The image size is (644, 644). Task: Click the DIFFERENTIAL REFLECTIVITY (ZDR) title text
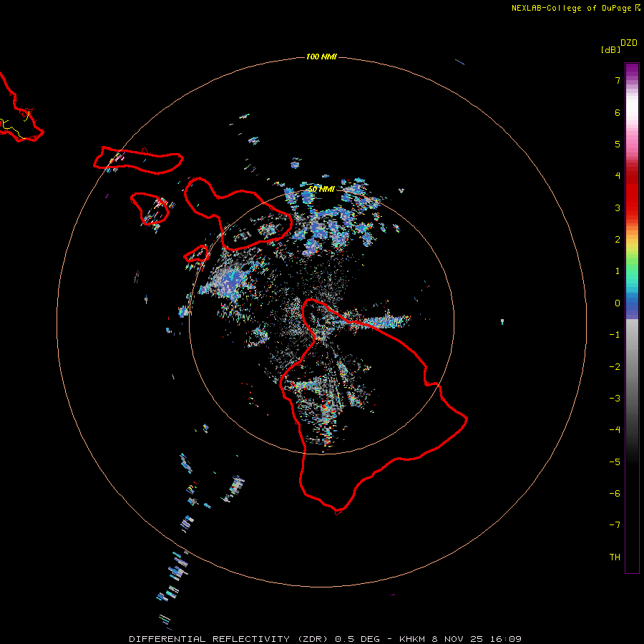228,639
